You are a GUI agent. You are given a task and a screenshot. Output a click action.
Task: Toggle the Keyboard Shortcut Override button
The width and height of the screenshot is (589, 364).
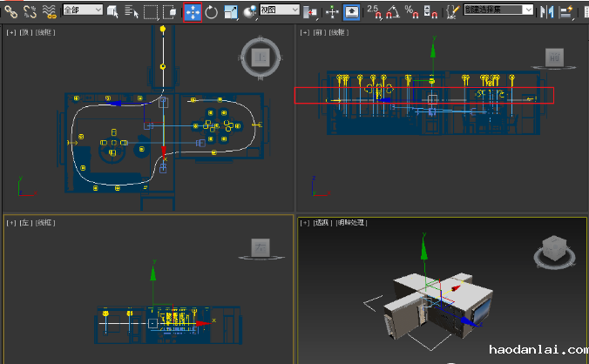tap(352, 12)
